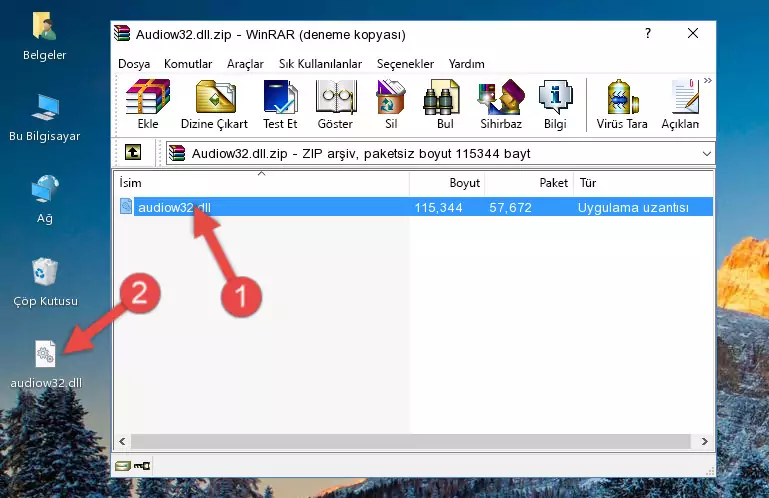
Task: Open the Göster viewer icon
Action: (335, 104)
